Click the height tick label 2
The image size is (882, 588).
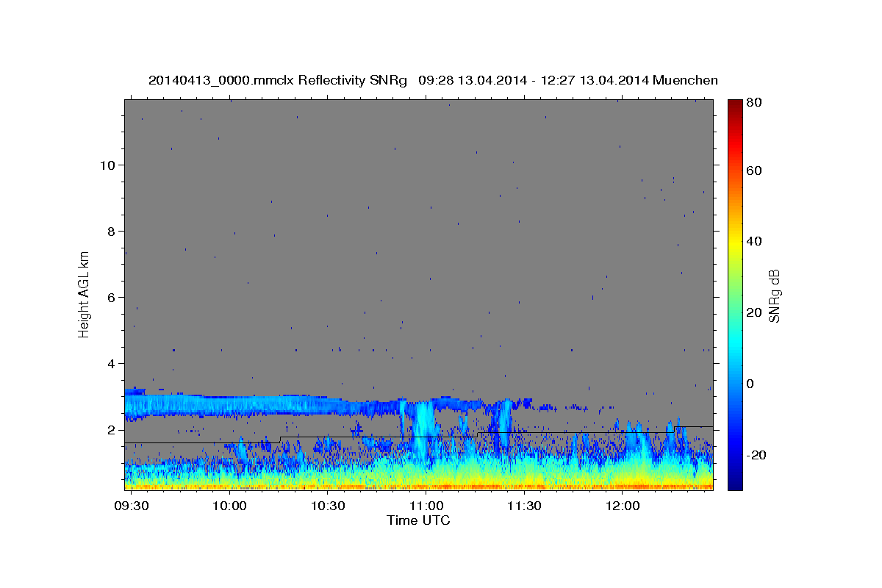[x=112, y=429]
